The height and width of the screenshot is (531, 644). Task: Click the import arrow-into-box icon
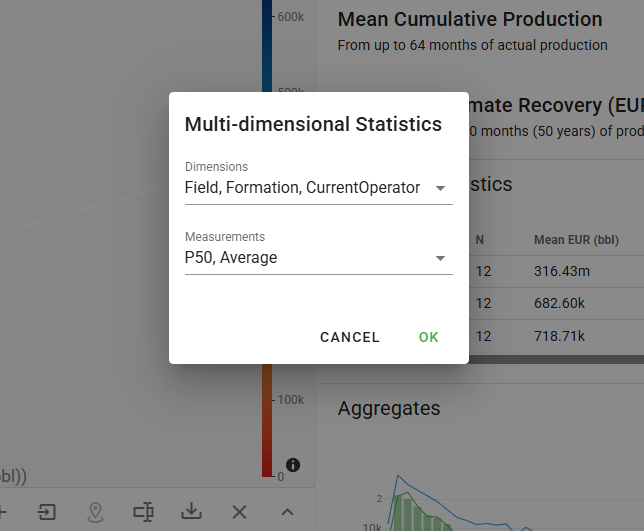pyautogui.click(x=47, y=512)
